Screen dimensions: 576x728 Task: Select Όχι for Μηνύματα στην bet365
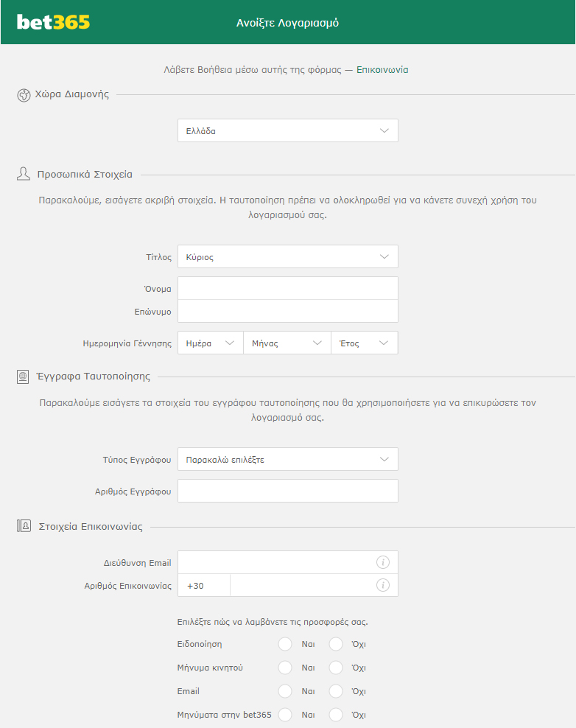pyautogui.click(x=336, y=715)
